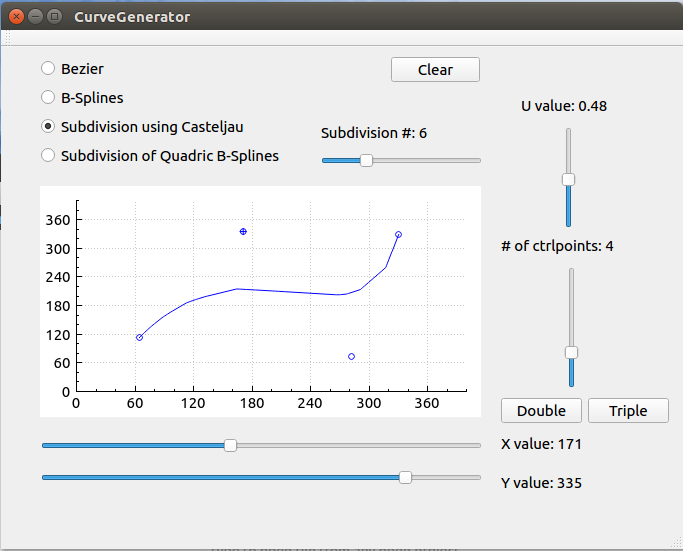Minimize the CurveGenerator window
The height and width of the screenshot is (551, 683).
(36, 16)
